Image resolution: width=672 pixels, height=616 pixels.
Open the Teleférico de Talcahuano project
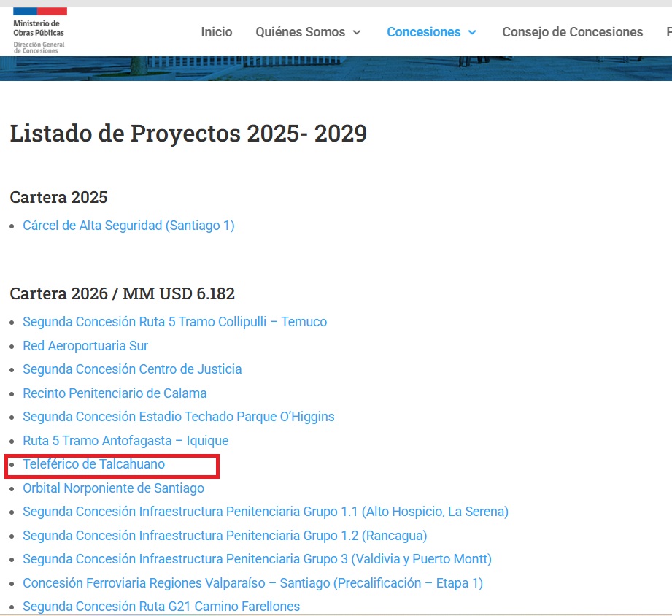click(x=93, y=464)
